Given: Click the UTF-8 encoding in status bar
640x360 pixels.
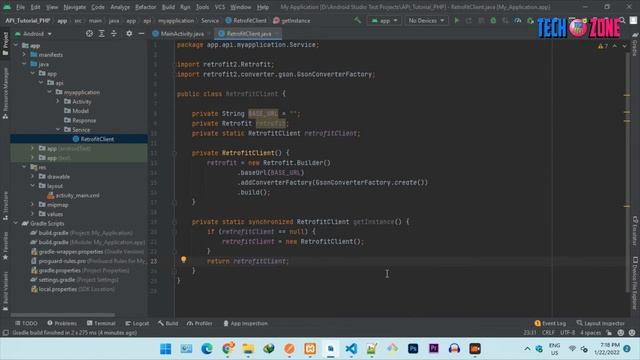Looking at the screenshot, I should click(567, 333).
